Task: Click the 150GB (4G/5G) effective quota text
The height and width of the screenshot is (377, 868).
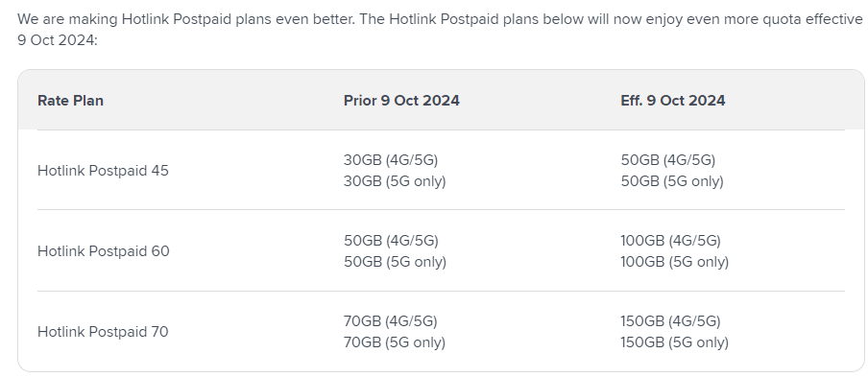Action: (670, 321)
